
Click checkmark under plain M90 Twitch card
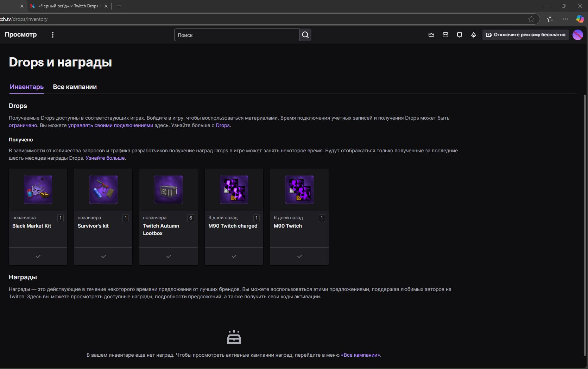pyautogui.click(x=299, y=256)
